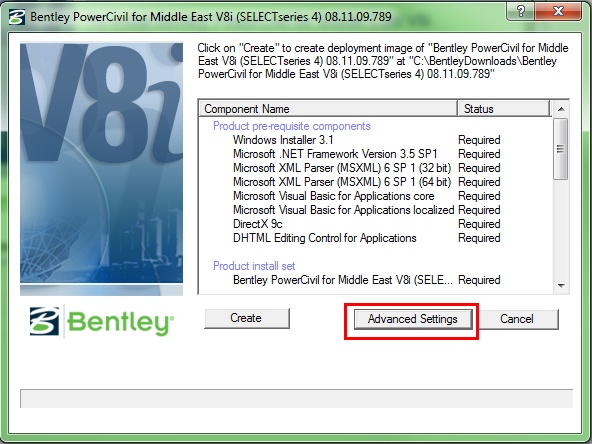Cancel the deployment image creation
This screenshot has height=444, width=592.
coord(517,319)
